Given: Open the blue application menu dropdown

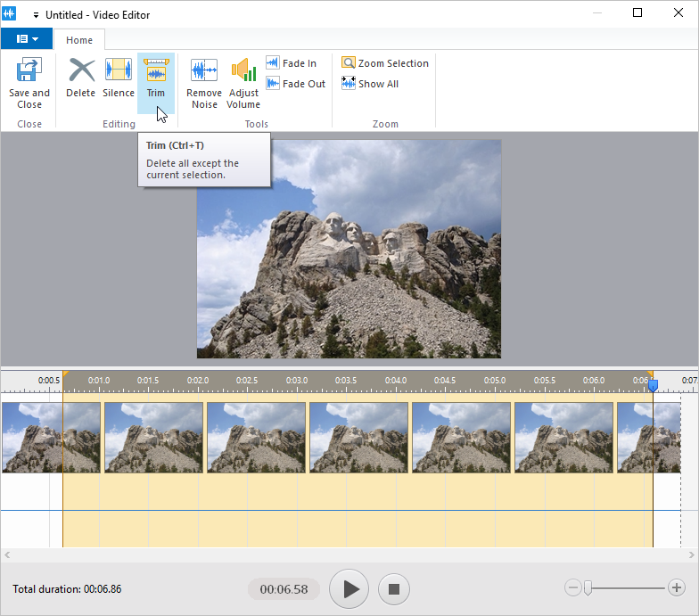Looking at the screenshot, I should [26, 39].
